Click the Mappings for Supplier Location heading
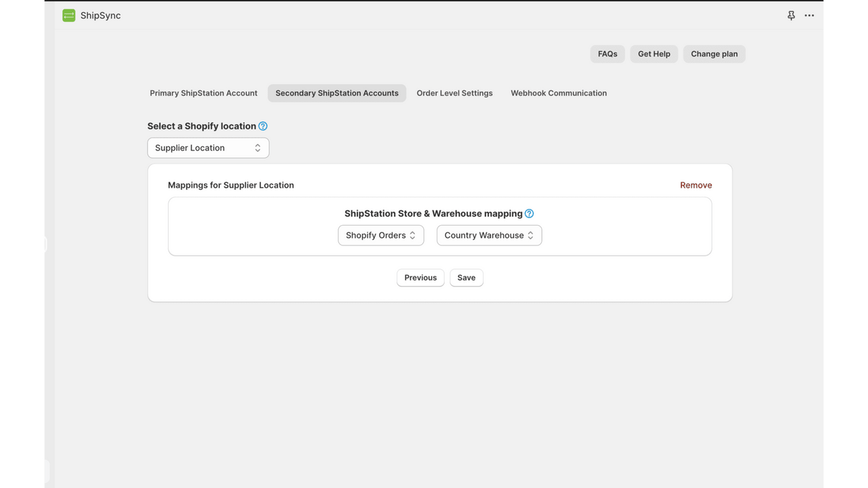The image size is (868, 488). pos(231,185)
